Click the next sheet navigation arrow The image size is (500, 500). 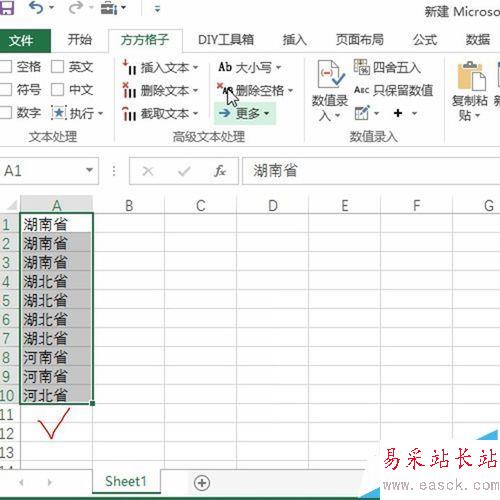pyautogui.click(x=50, y=482)
